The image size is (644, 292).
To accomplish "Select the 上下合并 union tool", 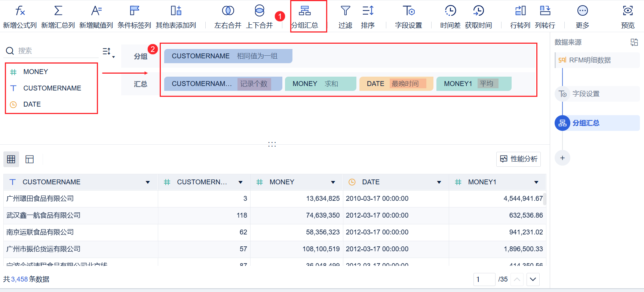I will (259, 11).
